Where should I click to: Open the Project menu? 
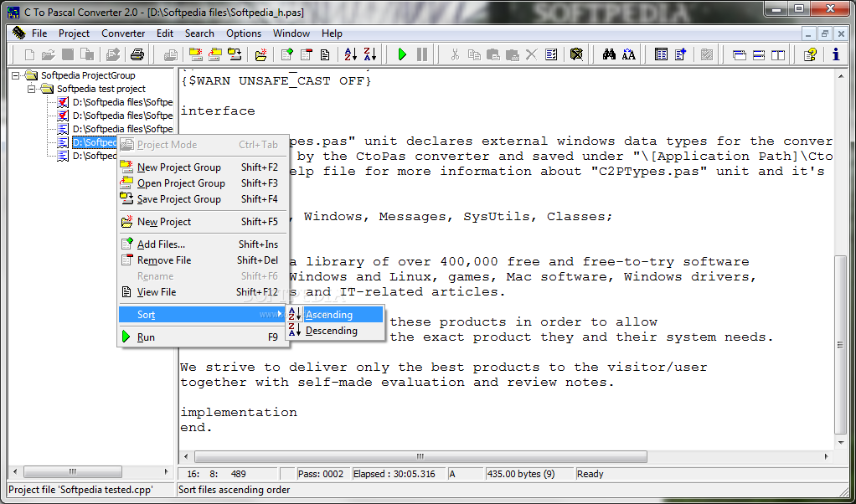point(75,33)
